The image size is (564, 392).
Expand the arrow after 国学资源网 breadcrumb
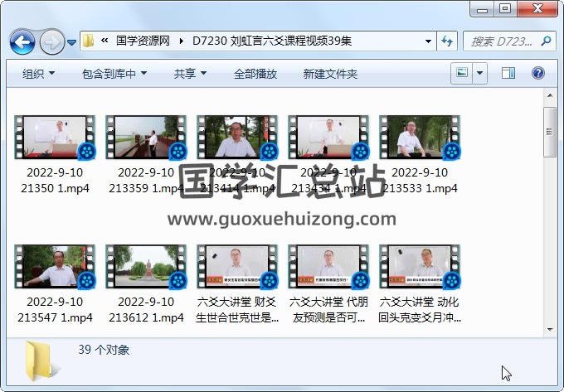182,41
